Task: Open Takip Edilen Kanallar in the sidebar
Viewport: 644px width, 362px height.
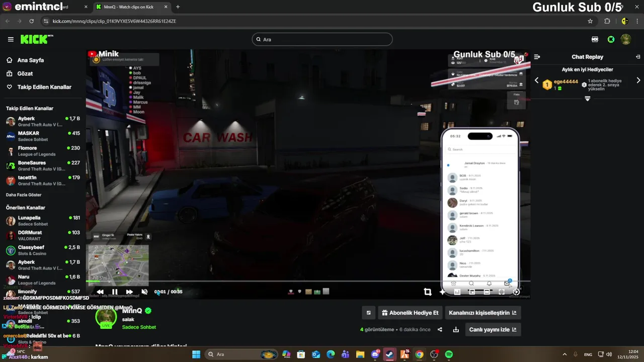Action: (x=39, y=87)
